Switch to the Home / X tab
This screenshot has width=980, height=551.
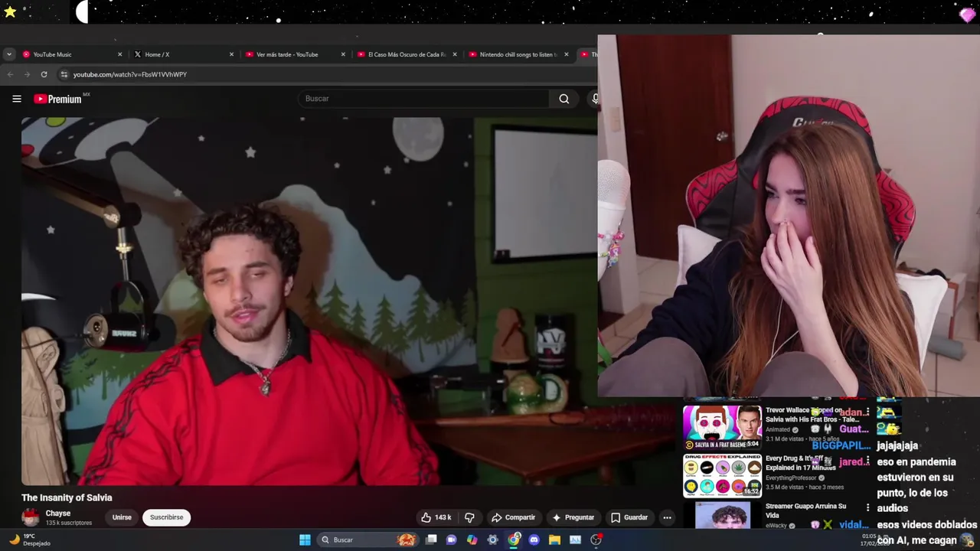[184, 54]
